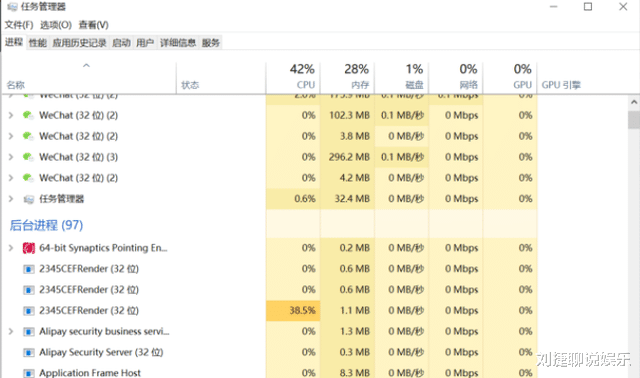Open the 启动 tab
The width and height of the screenshot is (640, 378).
121,43
